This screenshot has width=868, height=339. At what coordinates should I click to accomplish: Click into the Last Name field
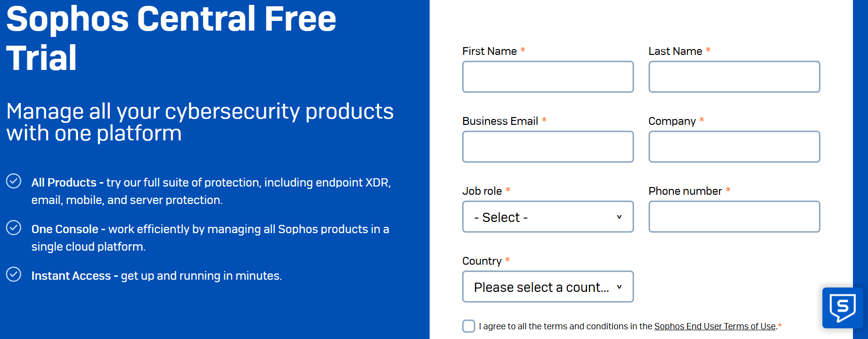coord(734,77)
